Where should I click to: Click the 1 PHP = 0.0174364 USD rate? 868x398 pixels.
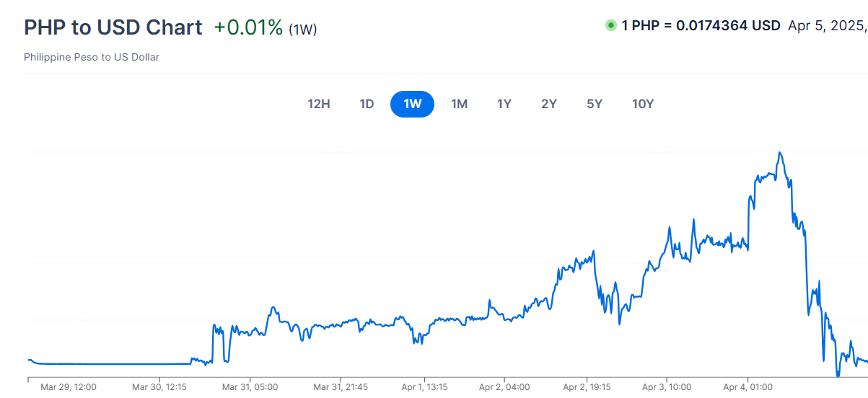click(x=701, y=26)
